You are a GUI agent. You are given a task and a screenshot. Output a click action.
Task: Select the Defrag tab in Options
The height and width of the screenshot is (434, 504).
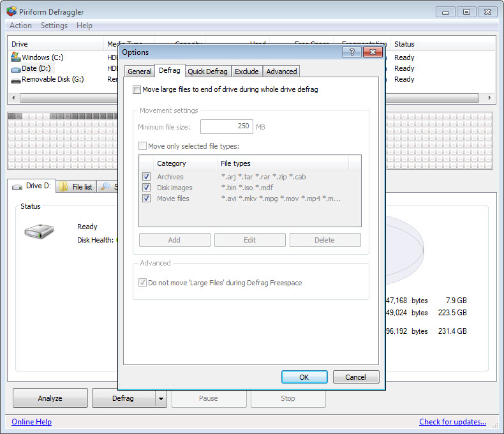click(170, 70)
